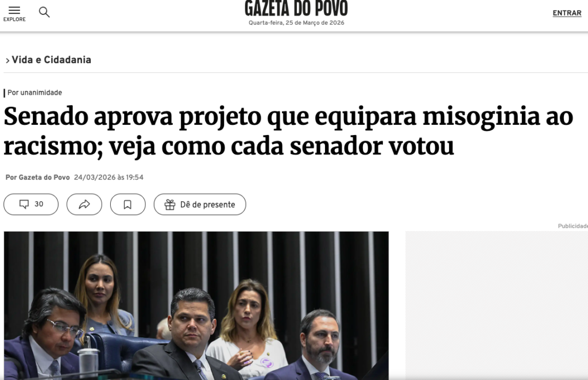This screenshot has width=588, height=380.
Task: Open the Senate session article photo
Action: (x=196, y=306)
